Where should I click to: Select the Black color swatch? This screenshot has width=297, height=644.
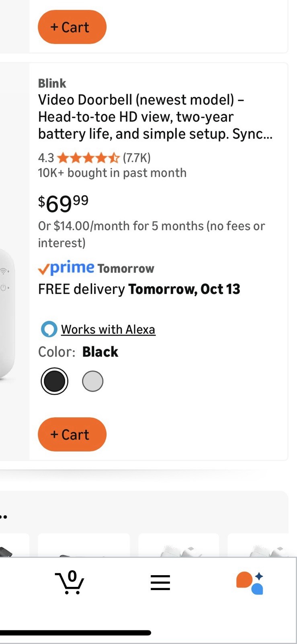[x=54, y=381]
